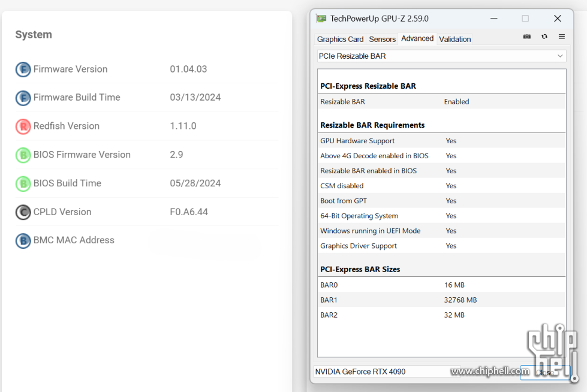
Task: Click the Resizable BAR Requirements heading
Action: (x=372, y=125)
